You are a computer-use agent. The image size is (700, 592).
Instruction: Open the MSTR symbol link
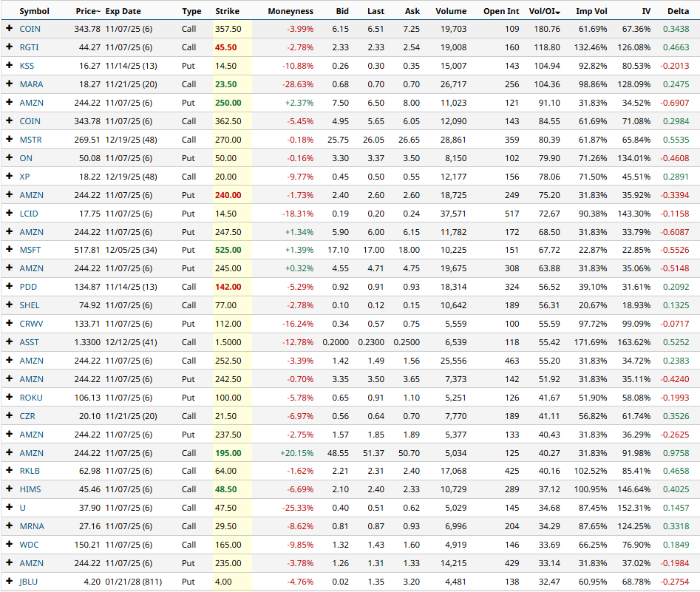(30, 140)
